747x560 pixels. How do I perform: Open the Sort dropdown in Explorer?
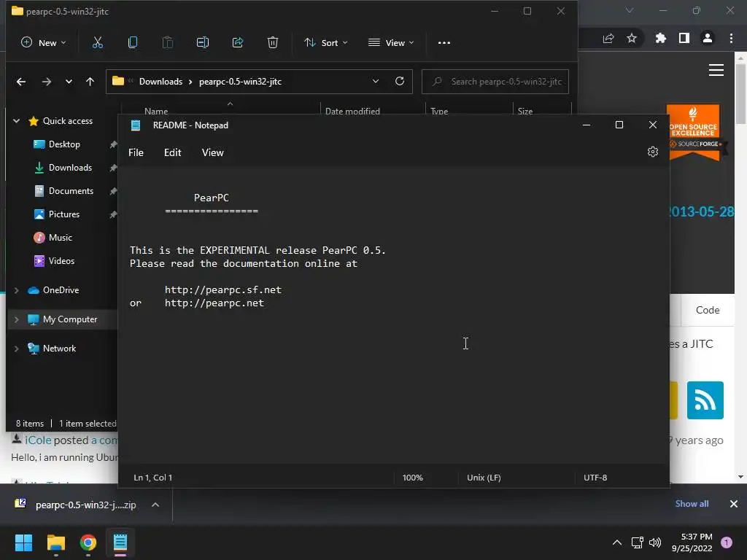(x=326, y=43)
